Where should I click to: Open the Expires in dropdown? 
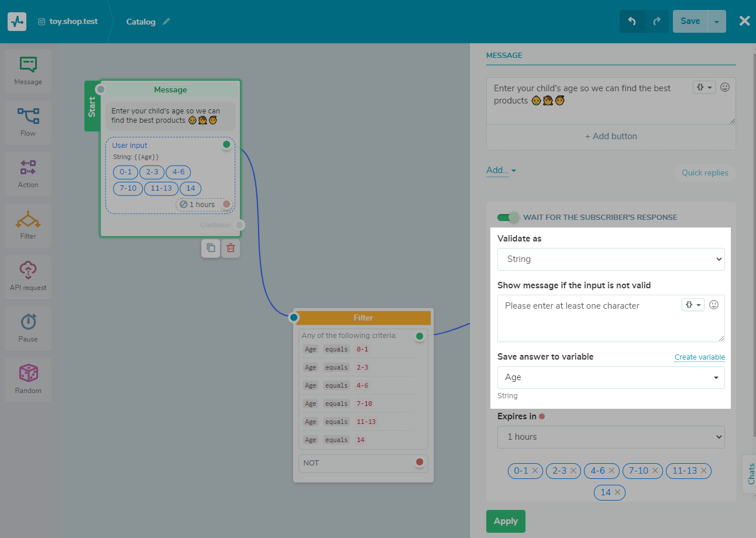click(x=611, y=437)
